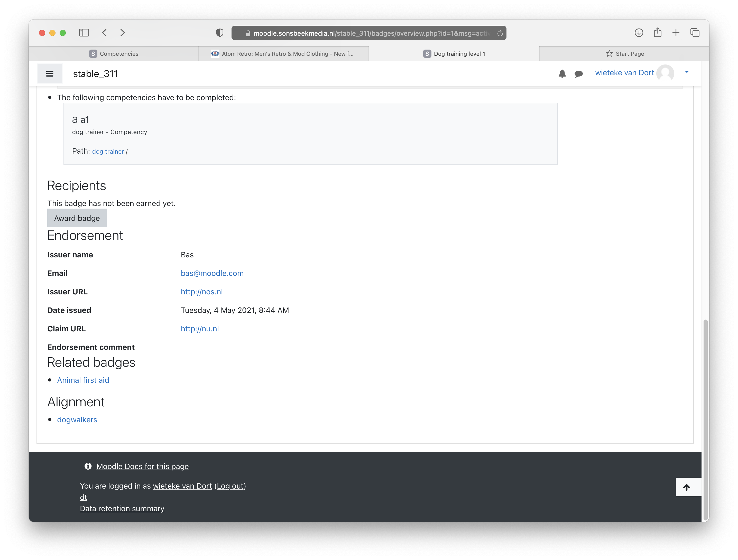Reload the page with the refresh icon
738x560 pixels.
pos(500,33)
